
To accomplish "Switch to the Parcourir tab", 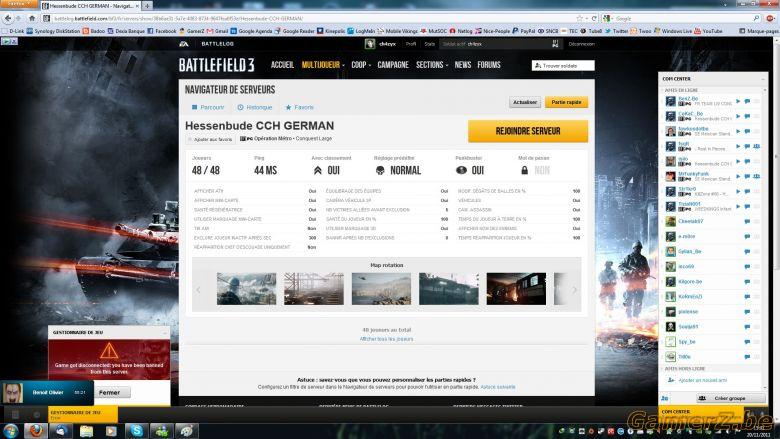I will tap(208, 107).
